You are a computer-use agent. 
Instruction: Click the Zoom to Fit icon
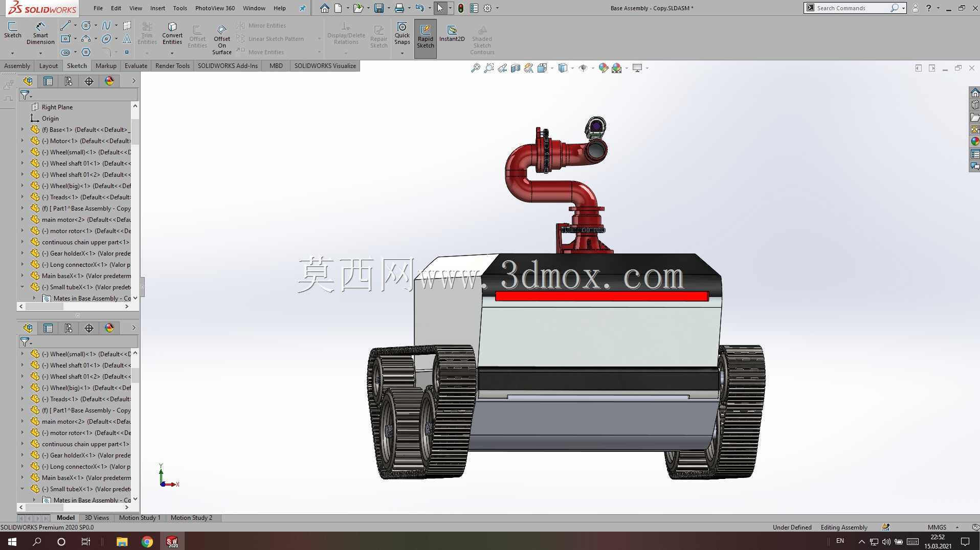pyautogui.click(x=476, y=68)
